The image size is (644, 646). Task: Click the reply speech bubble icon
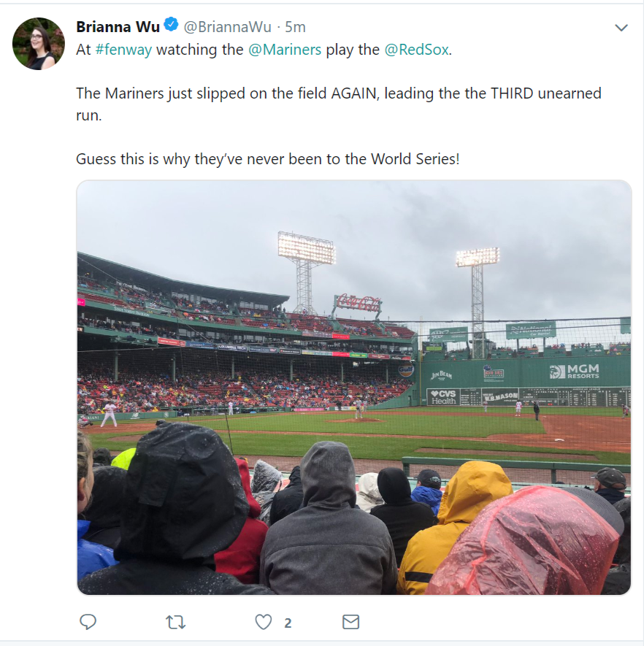point(88,622)
